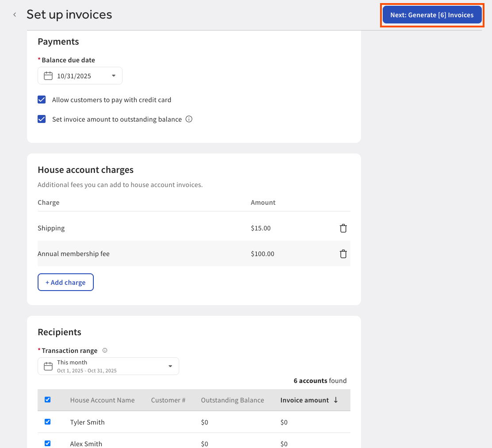Uncheck the select-all recipients checkbox
This screenshot has width=492, height=448.
[47, 399]
